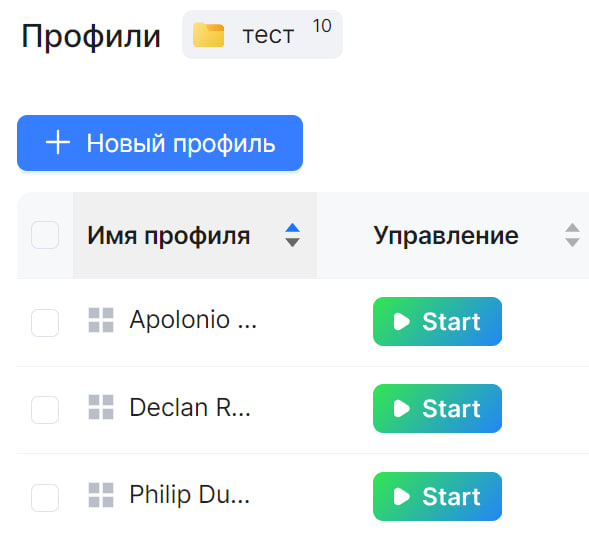Click the play triangle in Declan's Start button

[x=401, y=409]
